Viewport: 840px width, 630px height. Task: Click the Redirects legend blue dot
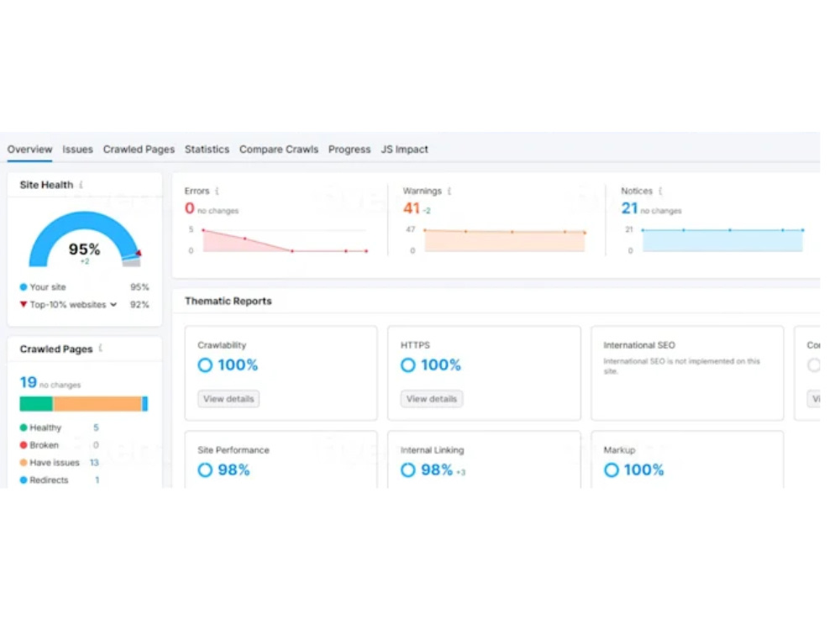[24, 480]
